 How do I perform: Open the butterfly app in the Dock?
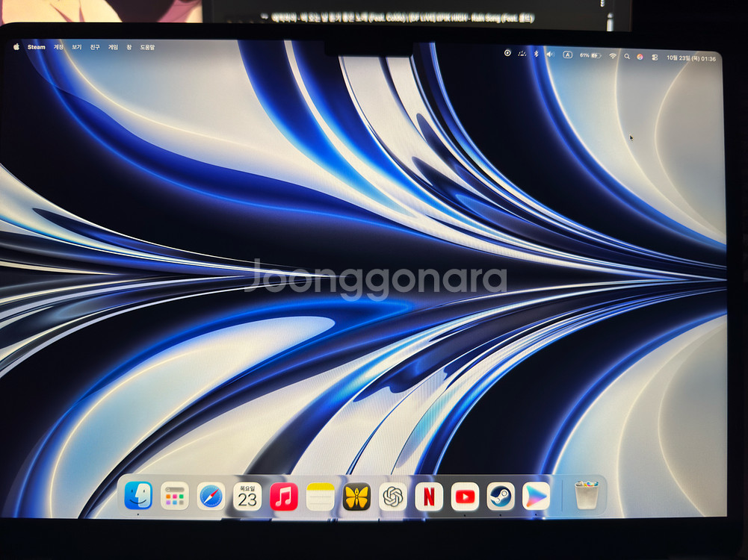coord(356,497)
